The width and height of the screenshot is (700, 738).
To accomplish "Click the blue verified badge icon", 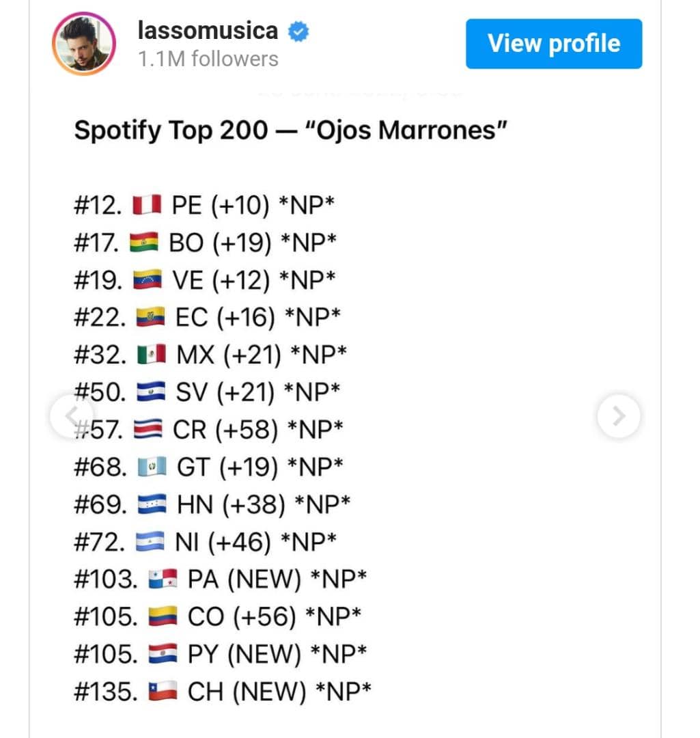I will pyautogui.click(x=298, y=31).
